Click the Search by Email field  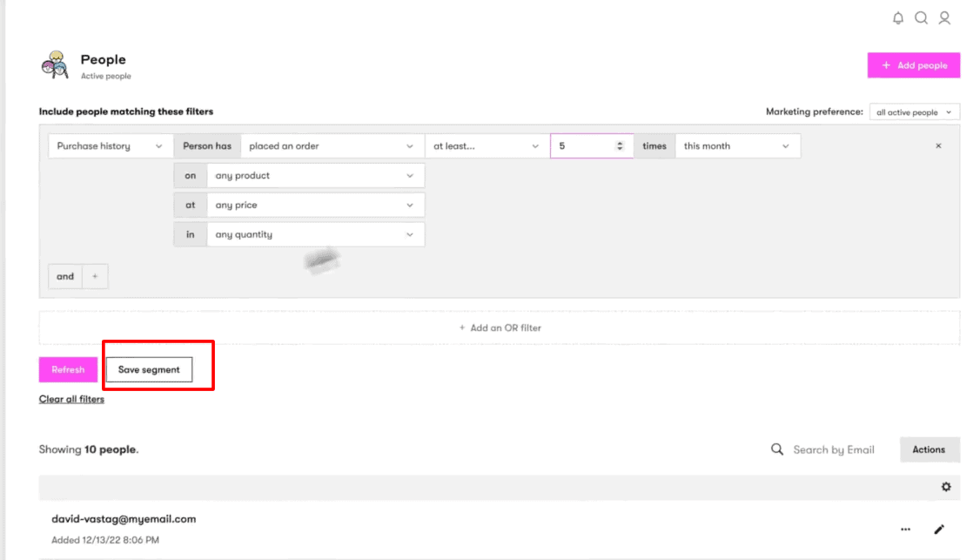833,449
